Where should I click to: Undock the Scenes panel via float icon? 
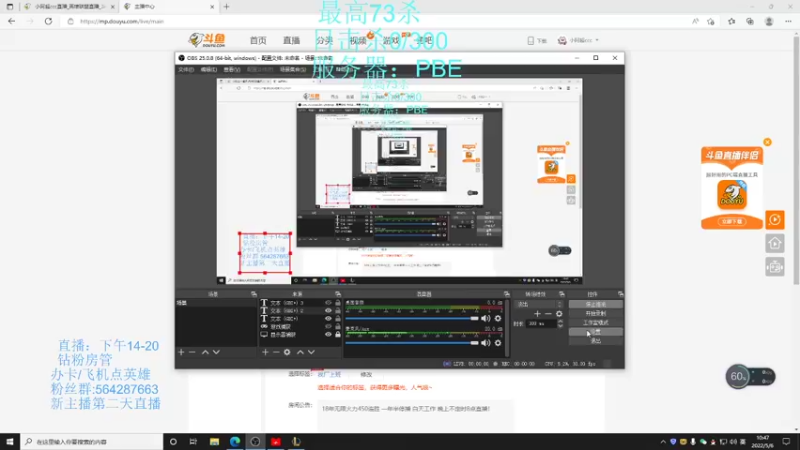click(x=254, y=294)
